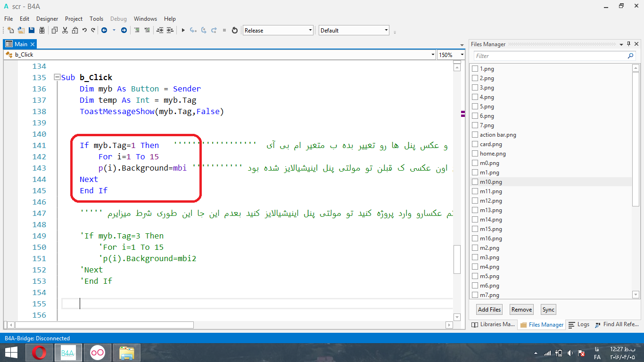Click the Undo arrow icon
The width and height of the screenshot is (644, 362).
pos(84,30)
